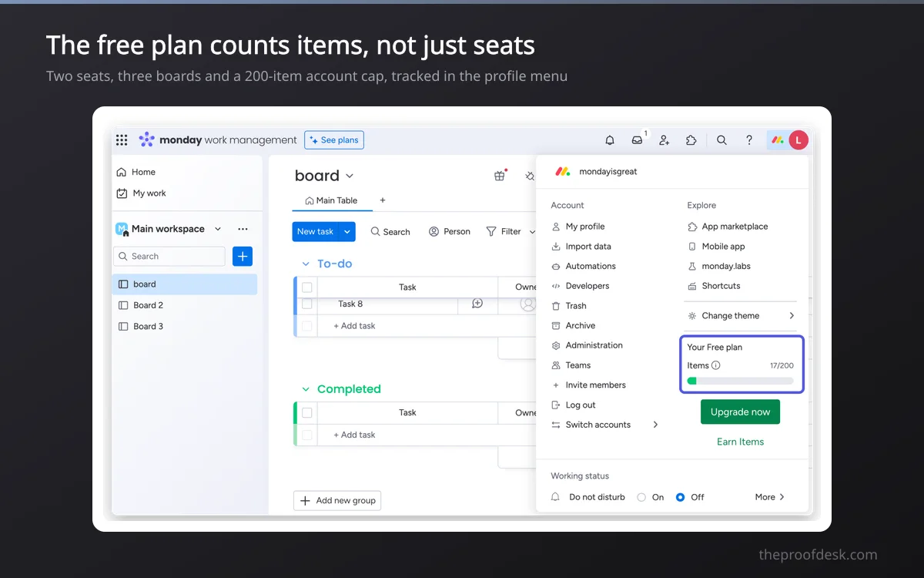Image resolution: width=924 pixels, height=578 pixels.
Task: Open More working status options
Action: [x=770, y=497]
